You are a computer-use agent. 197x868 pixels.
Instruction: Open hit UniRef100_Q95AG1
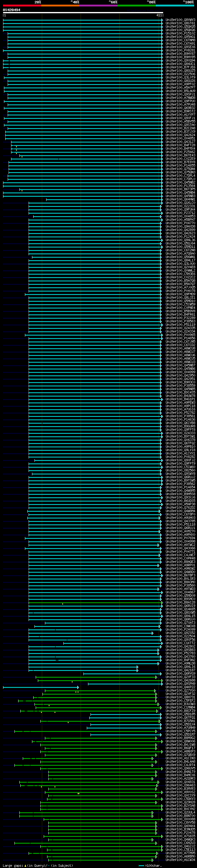180,37
